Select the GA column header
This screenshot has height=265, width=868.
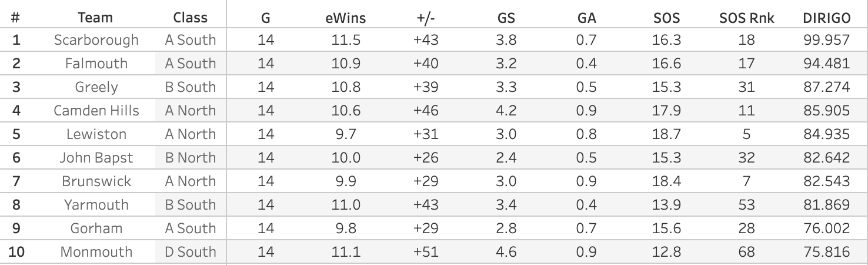(586, 18)
